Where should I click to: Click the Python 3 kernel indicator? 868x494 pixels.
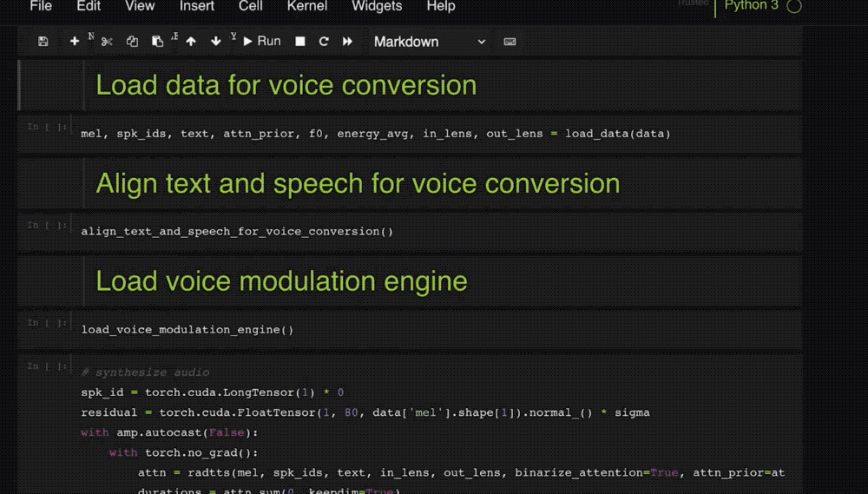click(751, 6)
